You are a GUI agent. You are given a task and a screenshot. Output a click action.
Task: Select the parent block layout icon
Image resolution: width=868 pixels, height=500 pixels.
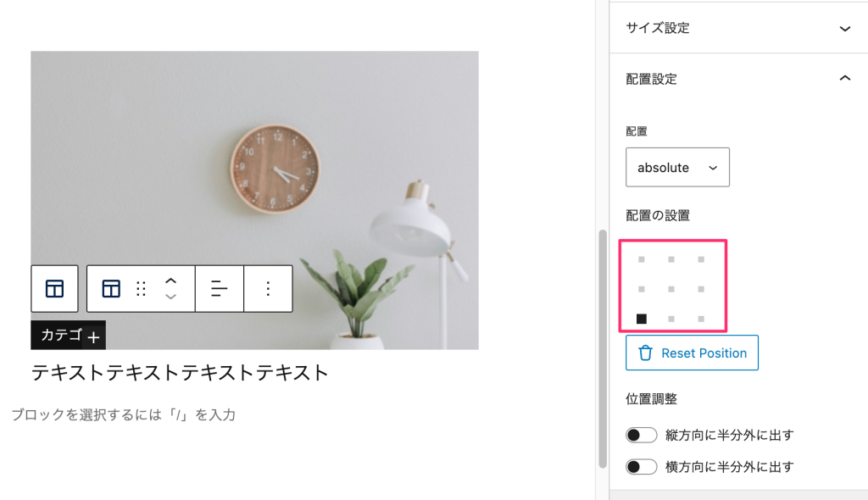tap(54, 288)
